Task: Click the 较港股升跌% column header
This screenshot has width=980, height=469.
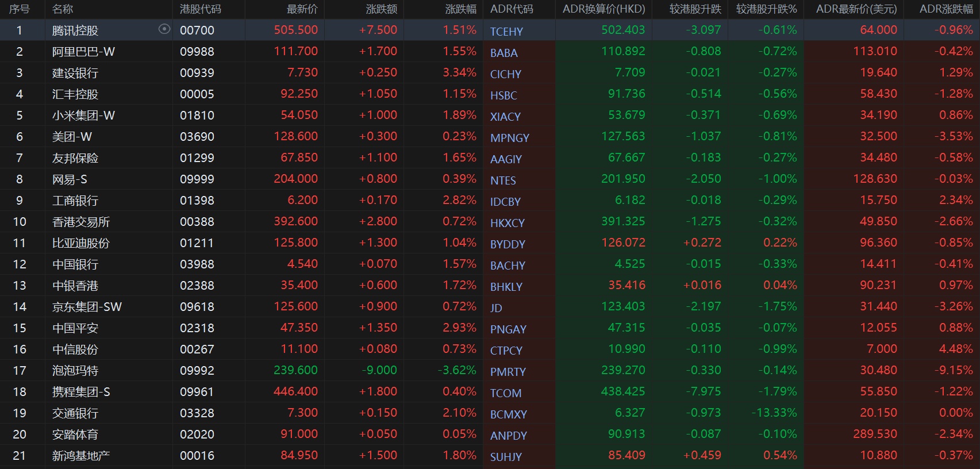Action: pyautogui.click(x=766, y=9)
